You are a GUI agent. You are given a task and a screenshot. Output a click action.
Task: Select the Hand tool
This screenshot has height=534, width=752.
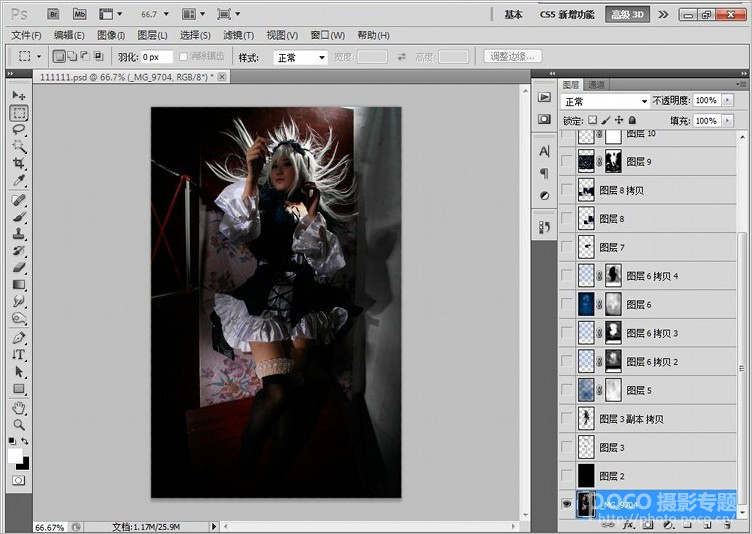(x=19, y=407)
